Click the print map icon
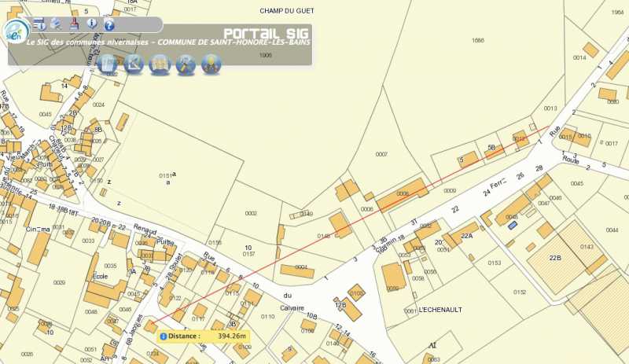The width and height of the screenshot is (629, 364). click(56, 24)
